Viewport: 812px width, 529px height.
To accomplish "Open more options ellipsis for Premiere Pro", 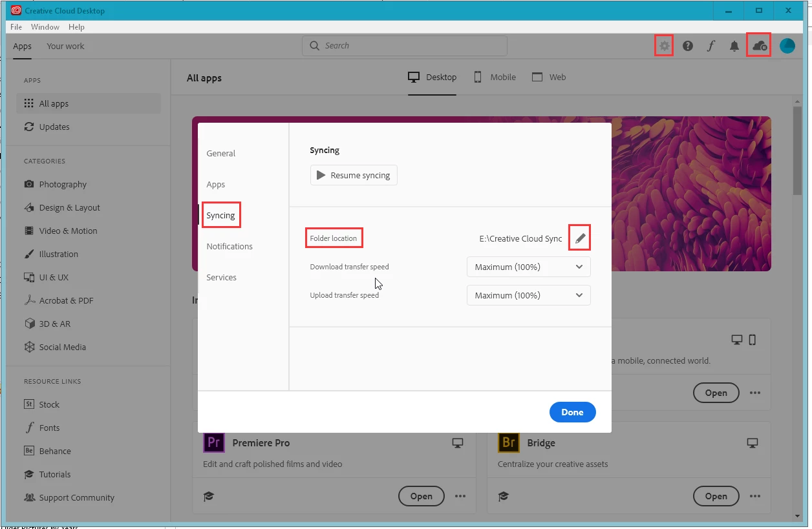I will (460, 496).
